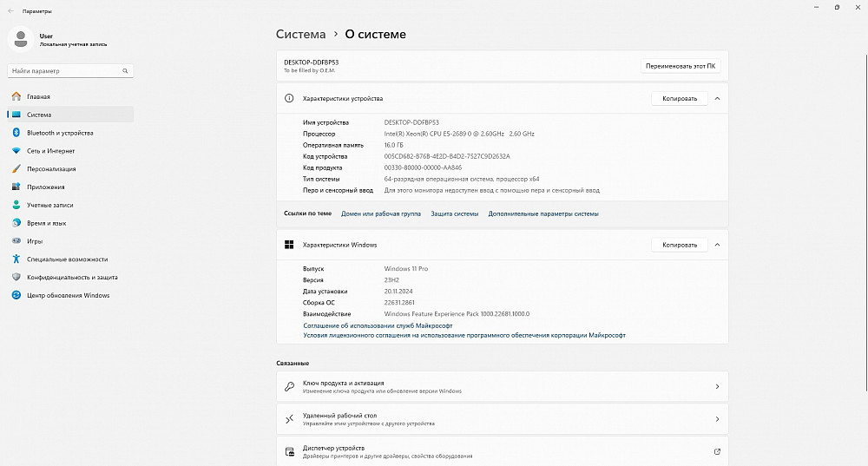Open the Диспетчер устройств row
The image size is (868, 466).
coord(502,451)
